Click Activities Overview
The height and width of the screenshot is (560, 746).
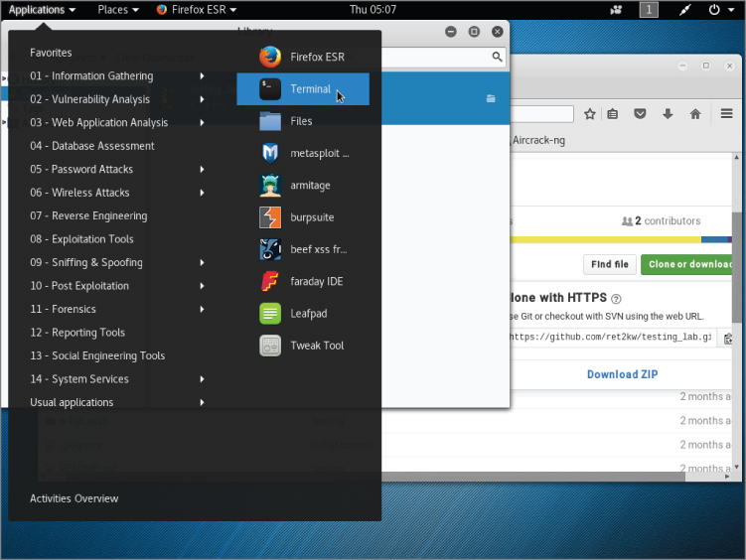[x=75, y=498]
